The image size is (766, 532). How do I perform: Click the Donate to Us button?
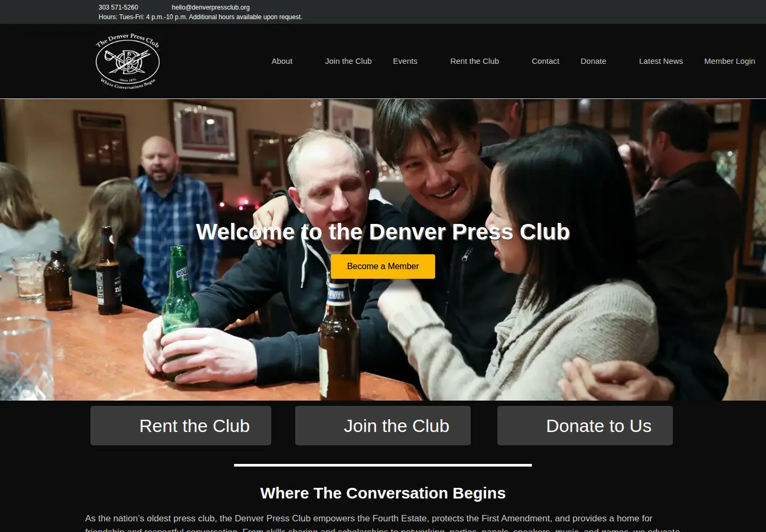(x=585, y=426)
